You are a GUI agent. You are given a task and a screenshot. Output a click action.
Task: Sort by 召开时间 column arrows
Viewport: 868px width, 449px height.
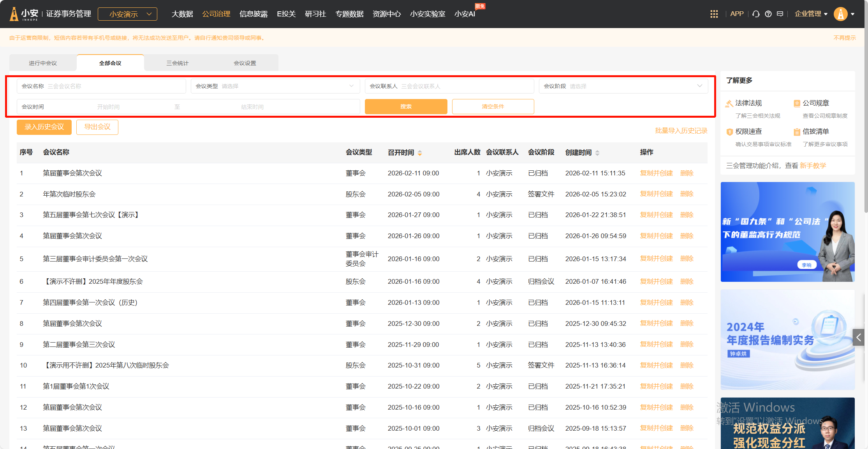(x=420, y=153)
